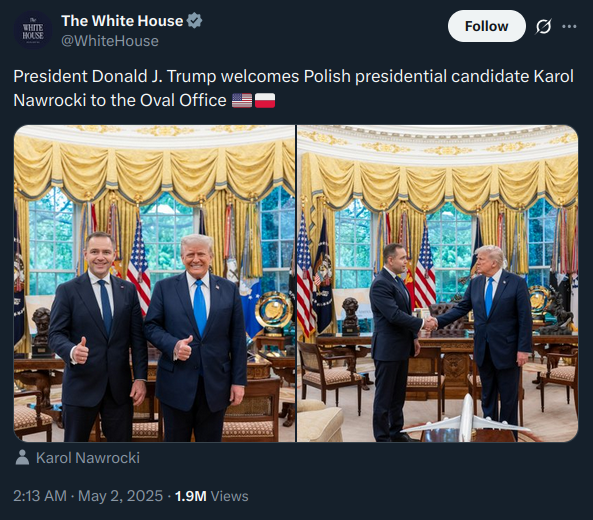Click Trump's blue tie in left photo
This screenshot has height=520, width=593.
200,307
